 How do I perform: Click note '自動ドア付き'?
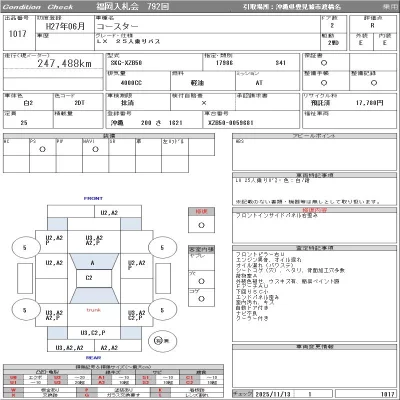click(252, 308)
